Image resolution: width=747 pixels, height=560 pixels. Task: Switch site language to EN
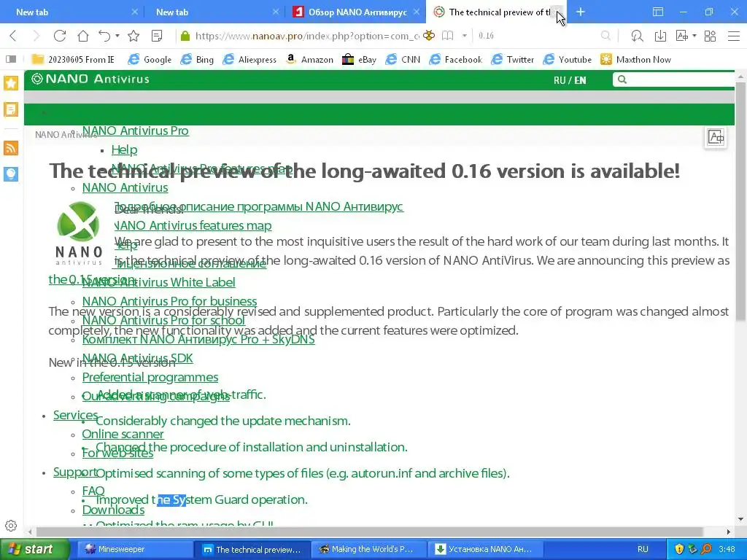pos(580,80)
